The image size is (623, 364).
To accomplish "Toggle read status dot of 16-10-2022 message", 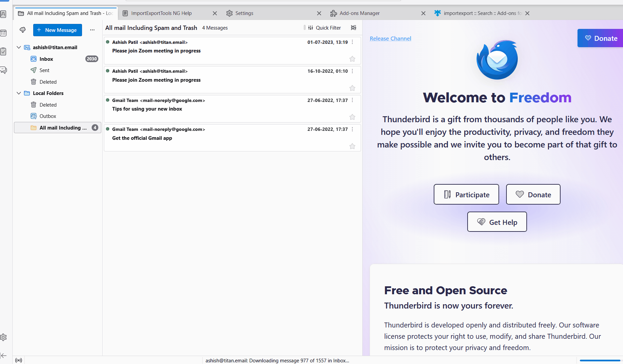I will tap(108, 71).
